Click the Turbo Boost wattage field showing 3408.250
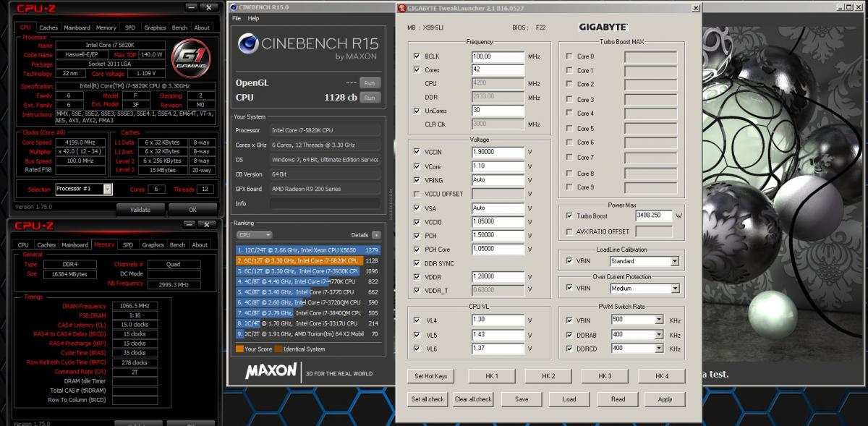The height and width of the screenshot is (426, 868). click(654, 216)
